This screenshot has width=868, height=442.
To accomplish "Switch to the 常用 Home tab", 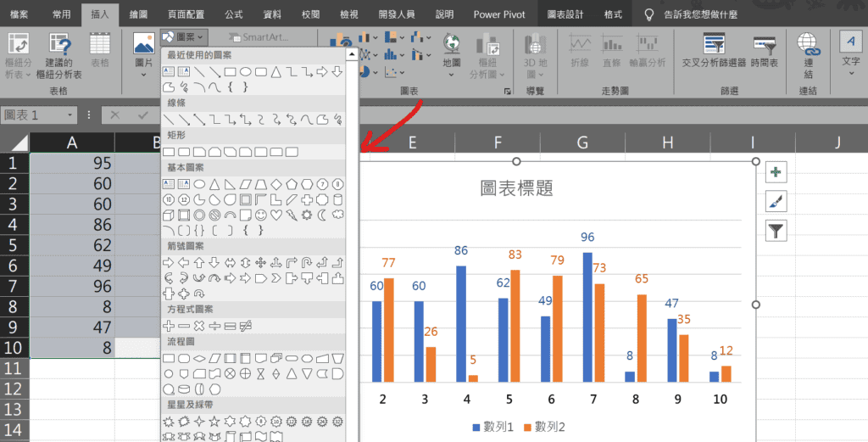I will tap(61, 14).
